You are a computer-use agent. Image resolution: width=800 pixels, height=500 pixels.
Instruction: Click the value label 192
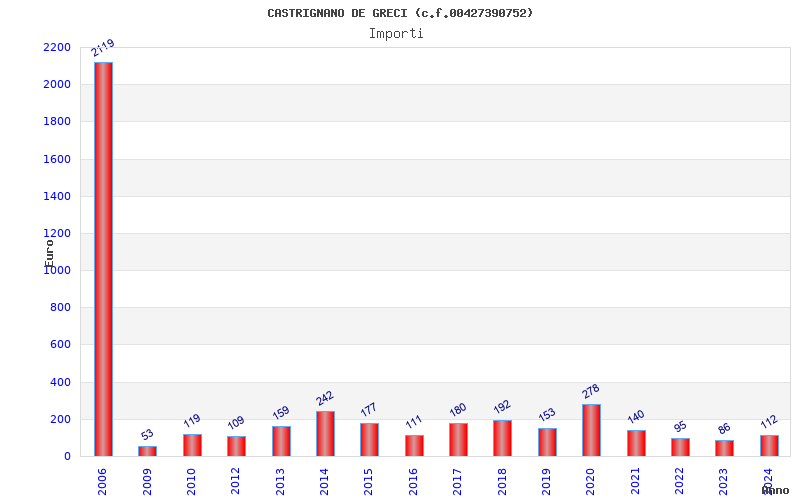click(x=502, y=407)
